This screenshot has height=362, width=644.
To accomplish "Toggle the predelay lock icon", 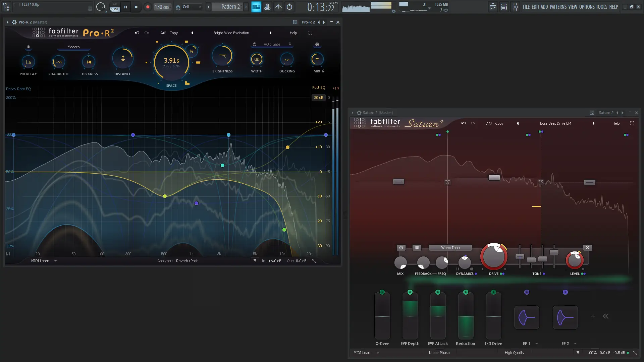I will 29,47.
